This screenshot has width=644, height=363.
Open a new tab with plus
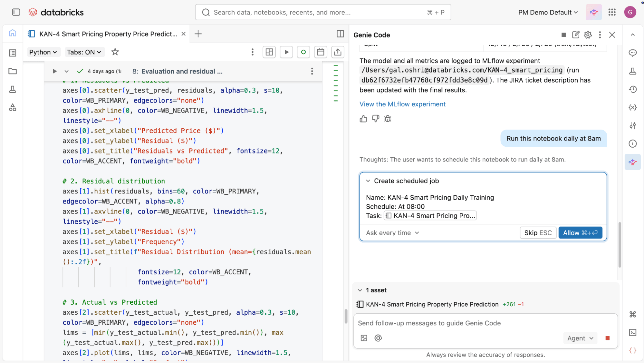tap(198, 34)
